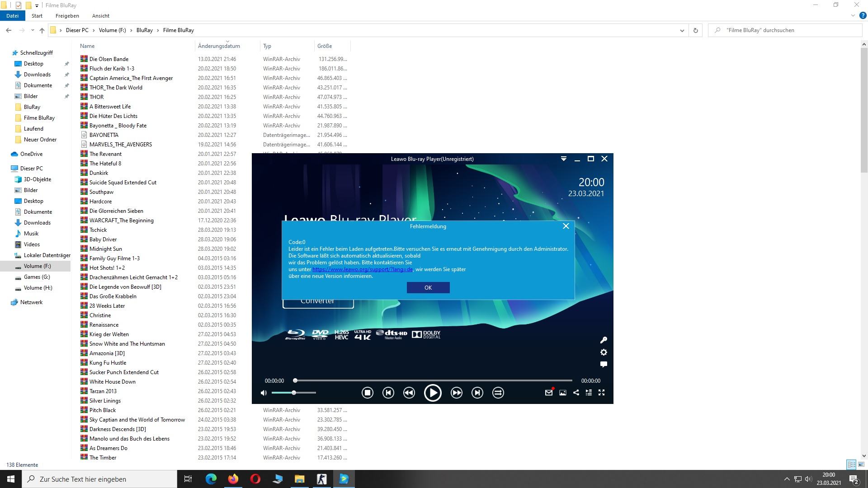This screenshot has width=868, height=488.
Task: Toggle fullscreen mode in the player
Action: pyautogui.click(x=602, y=393)
